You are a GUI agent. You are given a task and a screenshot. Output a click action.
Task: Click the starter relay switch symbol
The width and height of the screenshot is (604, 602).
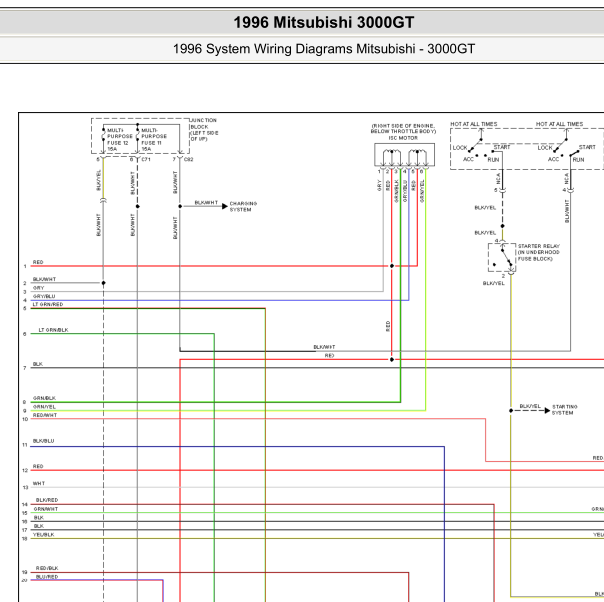502,257
